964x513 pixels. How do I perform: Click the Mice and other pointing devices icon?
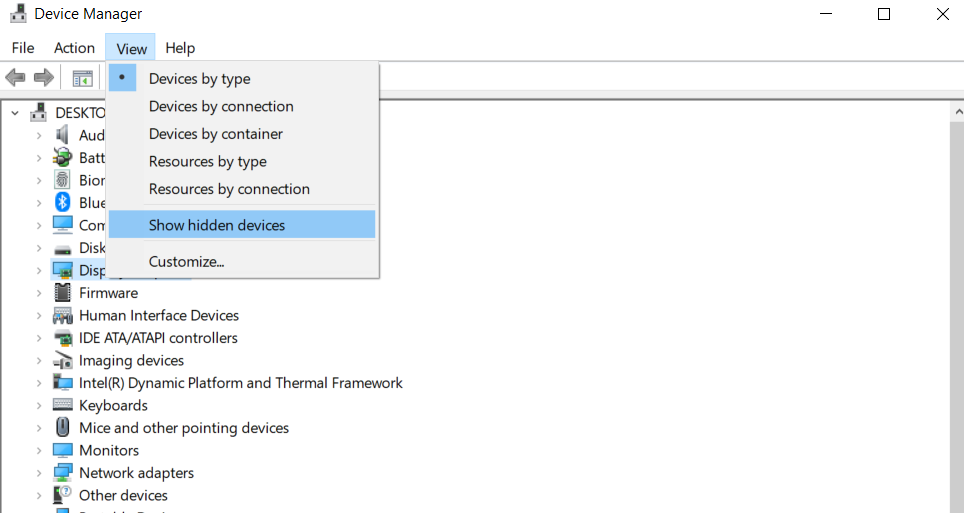[63, 428]
